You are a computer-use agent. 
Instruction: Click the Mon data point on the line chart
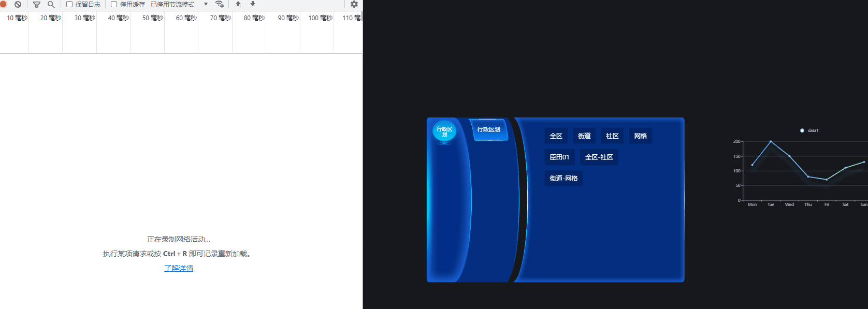coord(752,165)
